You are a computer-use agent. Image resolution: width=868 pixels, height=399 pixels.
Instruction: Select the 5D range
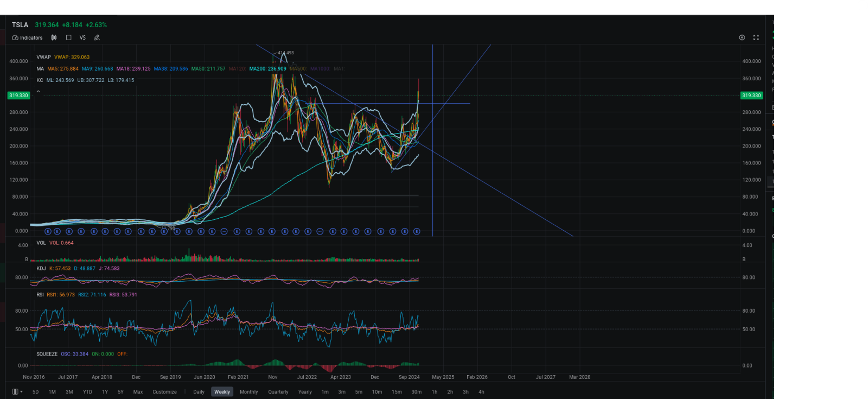36,392
